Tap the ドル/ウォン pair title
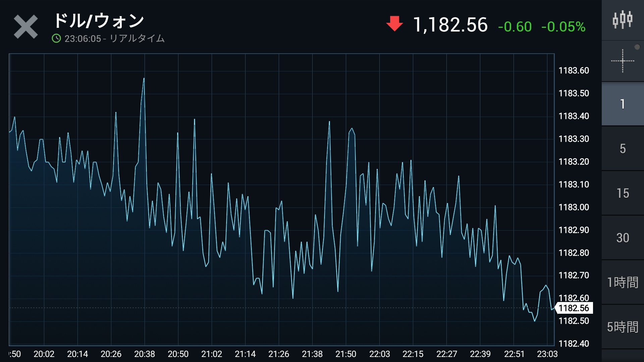This screenshot has width=644, height=362. [x=99, y=21]
